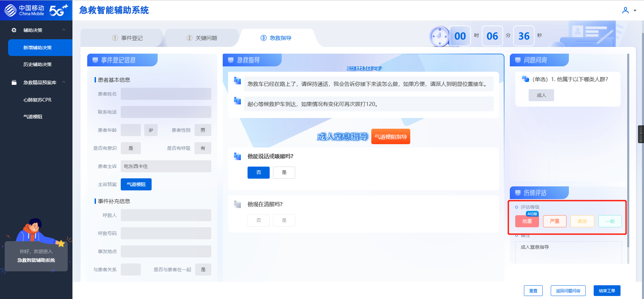Click the monitor icon in 急救指导 header

tap(231, 60)
